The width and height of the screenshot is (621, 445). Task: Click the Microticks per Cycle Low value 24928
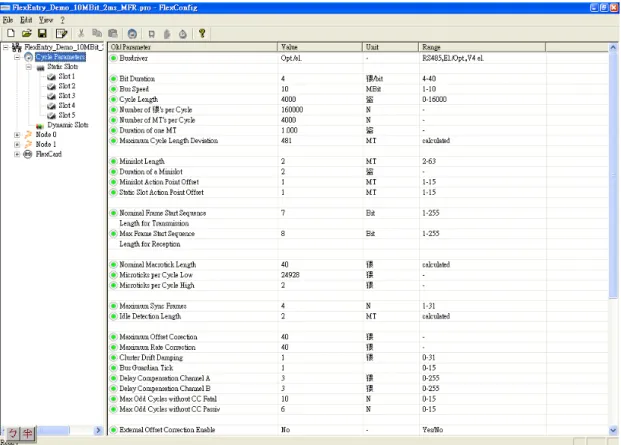point(290,275)
